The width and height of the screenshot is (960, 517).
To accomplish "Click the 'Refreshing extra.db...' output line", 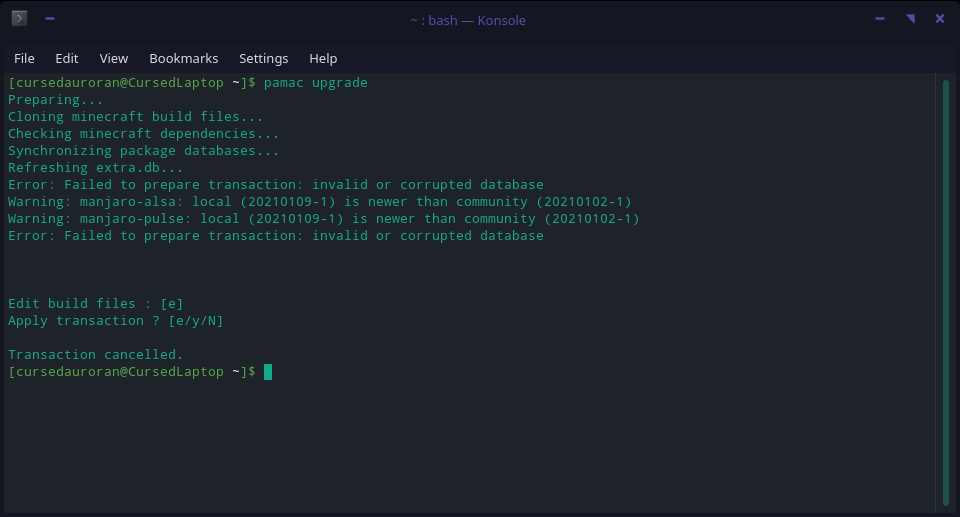I will coord(96,168).
